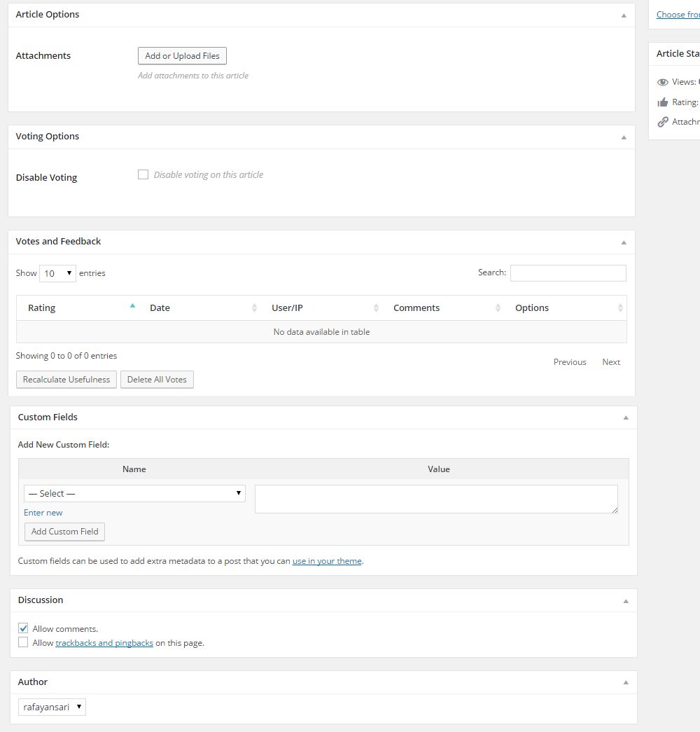Screen dimensions: 700x732
Task: Collapse the Voting Options panel
Action: [x=624, y=137]
